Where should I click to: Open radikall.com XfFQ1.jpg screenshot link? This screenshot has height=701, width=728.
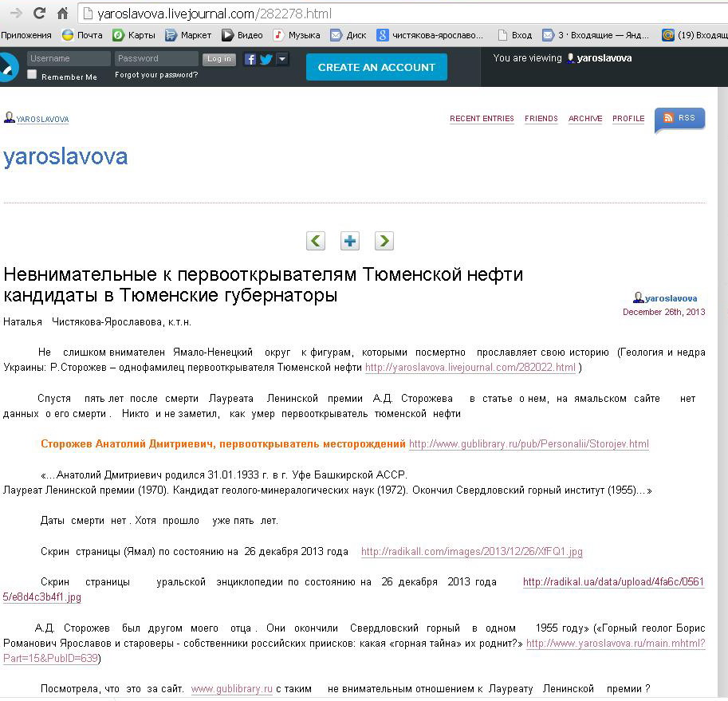472,552
